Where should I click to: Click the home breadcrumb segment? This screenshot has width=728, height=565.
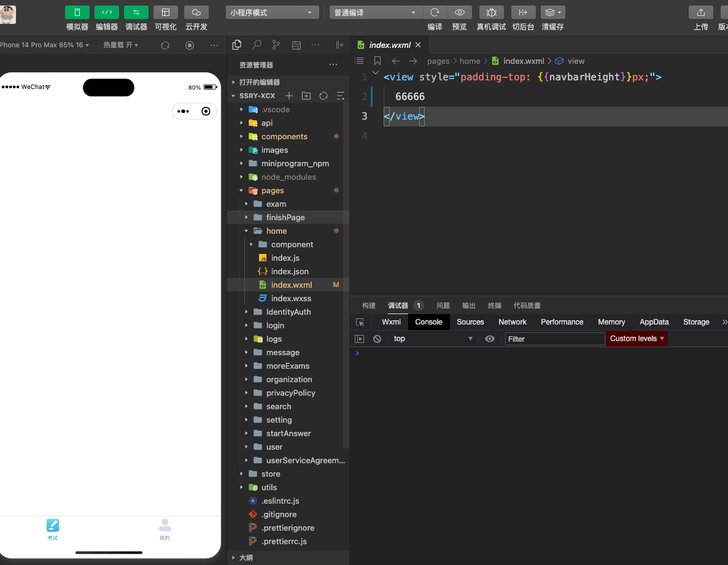[x=470, y=61]
